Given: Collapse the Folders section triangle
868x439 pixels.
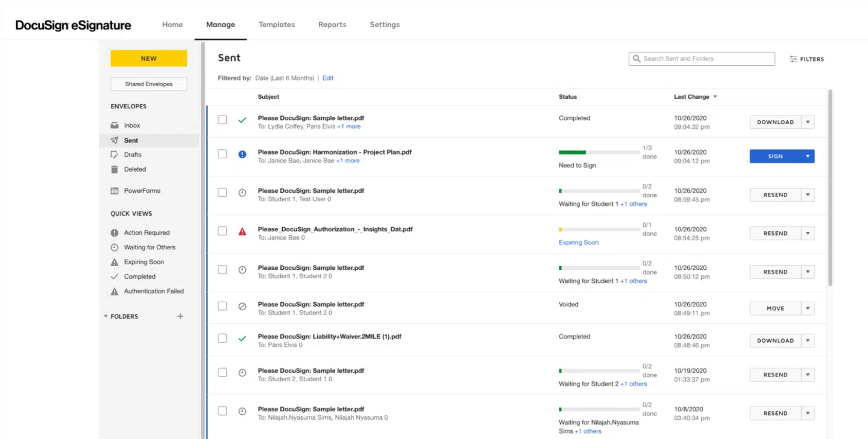Looking at the screenshot, I should pyautogui.click(x=106, y=316).
